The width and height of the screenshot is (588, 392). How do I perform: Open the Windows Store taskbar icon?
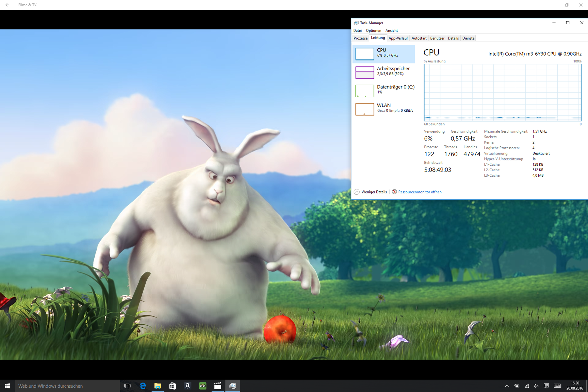click(172, 386)
